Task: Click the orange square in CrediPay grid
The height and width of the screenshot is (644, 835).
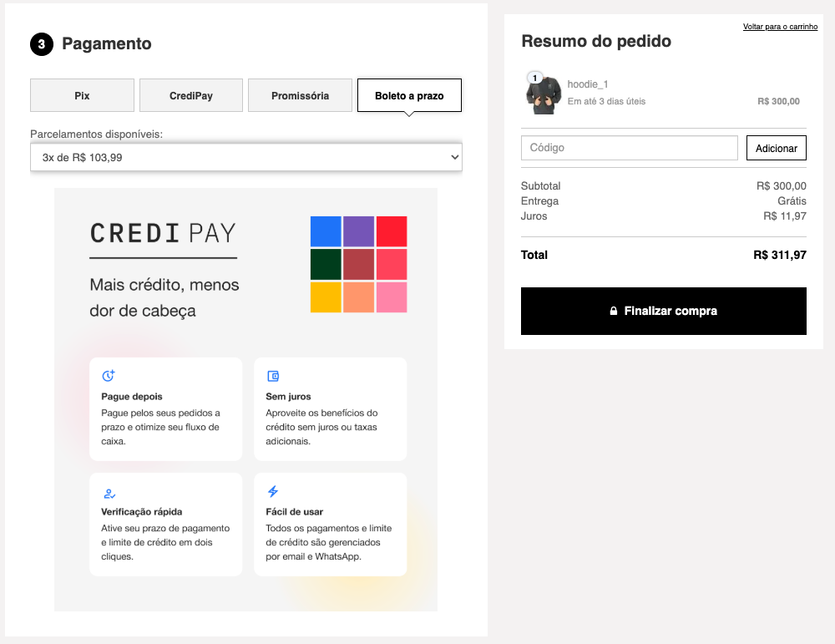Action: (359, 297)
